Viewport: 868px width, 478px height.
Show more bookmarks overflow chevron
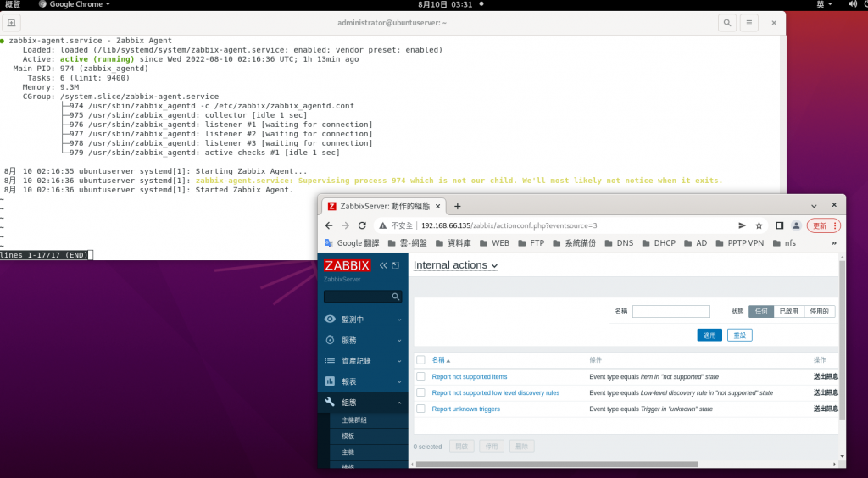834,243
